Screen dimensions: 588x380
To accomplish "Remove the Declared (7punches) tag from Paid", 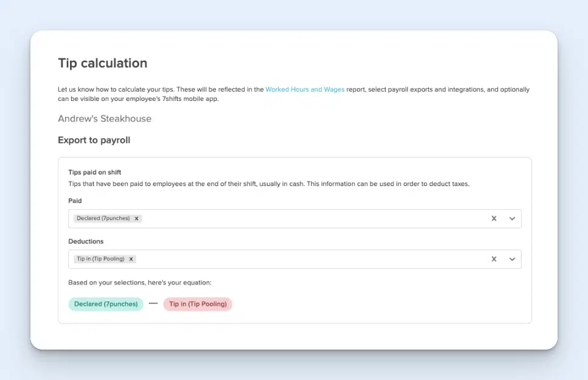I will [137, 219].
